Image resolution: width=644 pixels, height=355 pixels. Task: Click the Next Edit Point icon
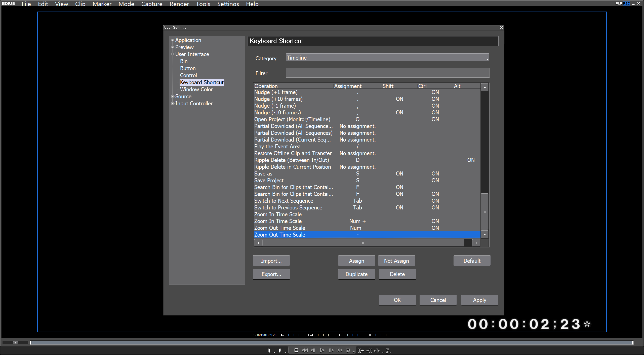[369, 350]
